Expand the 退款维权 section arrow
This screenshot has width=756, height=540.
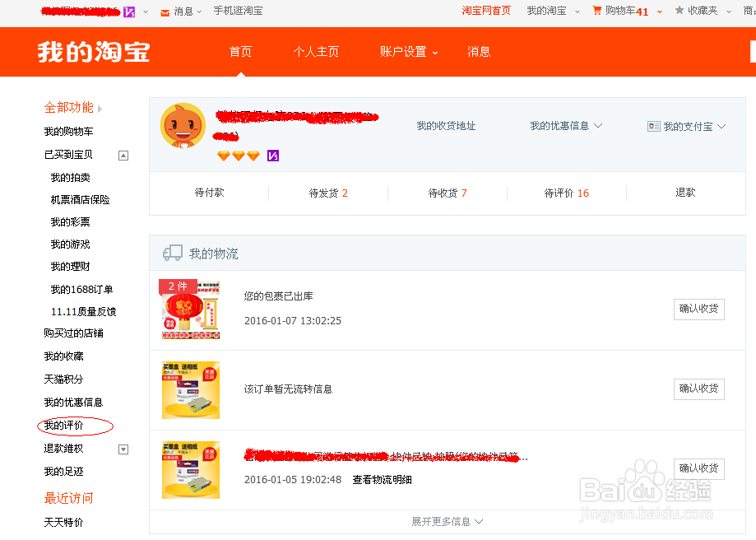pyautogui.click(x=123, y=449)
